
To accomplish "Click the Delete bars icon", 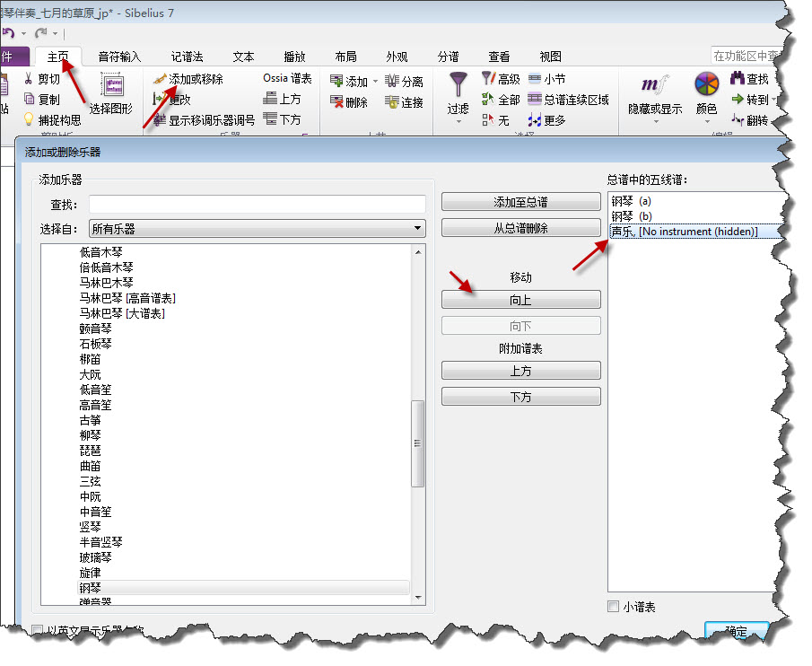I will pyautogui.click(x=337, y=102).
